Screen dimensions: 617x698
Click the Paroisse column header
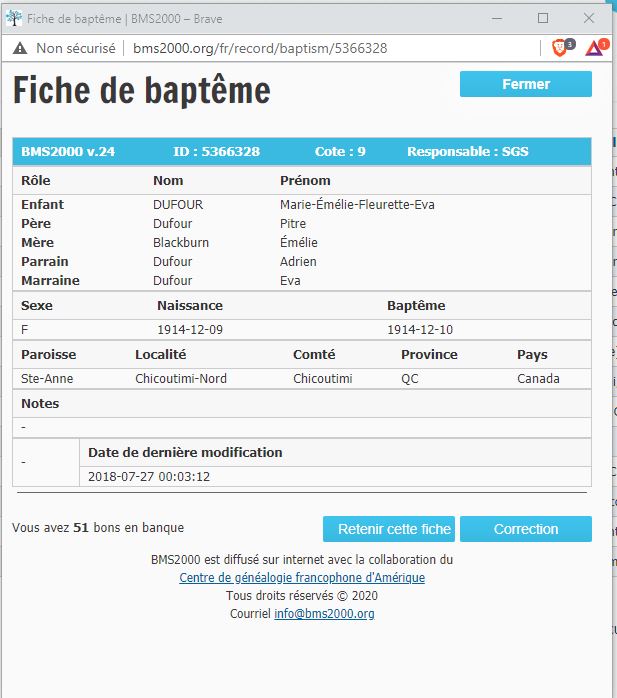click(x=49, y=354)
